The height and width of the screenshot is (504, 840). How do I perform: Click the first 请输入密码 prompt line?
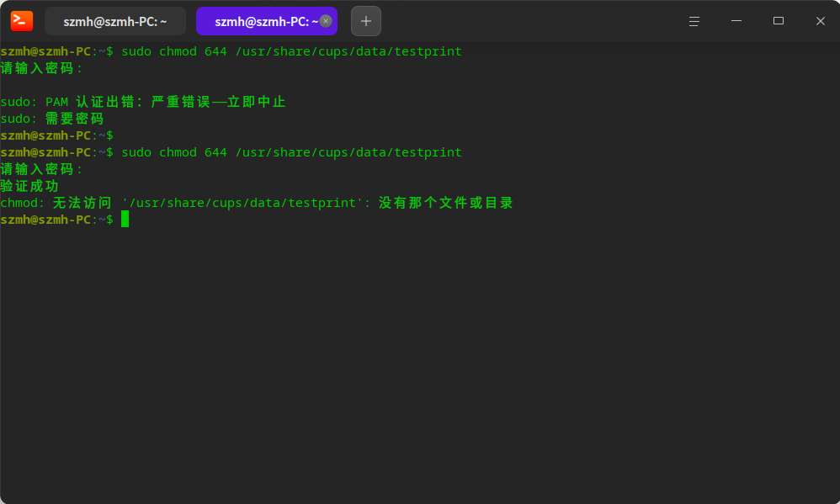[x=42, y=68]
